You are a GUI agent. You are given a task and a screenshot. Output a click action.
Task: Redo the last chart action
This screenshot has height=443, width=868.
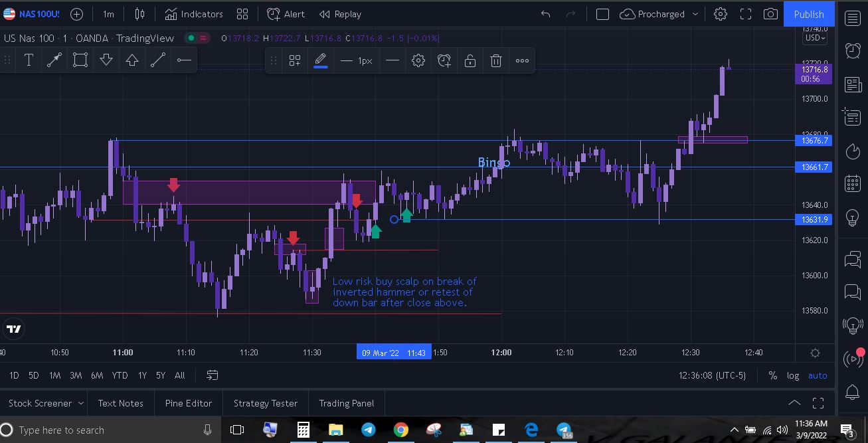[570, 14]
